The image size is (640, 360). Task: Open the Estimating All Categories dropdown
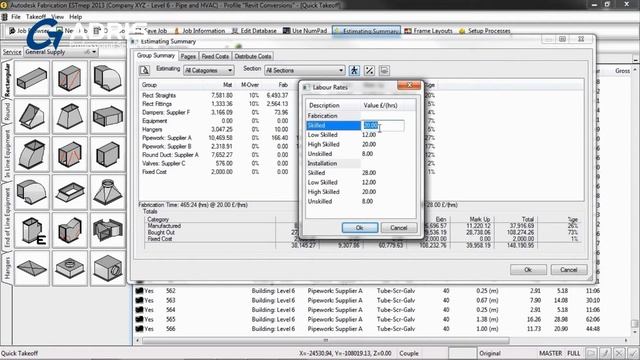coord(209,70)
